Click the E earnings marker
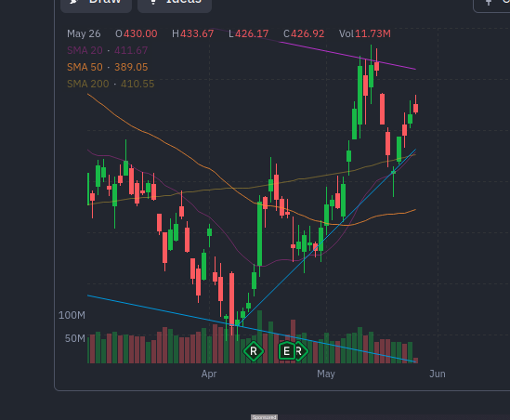 pos(286,351)
